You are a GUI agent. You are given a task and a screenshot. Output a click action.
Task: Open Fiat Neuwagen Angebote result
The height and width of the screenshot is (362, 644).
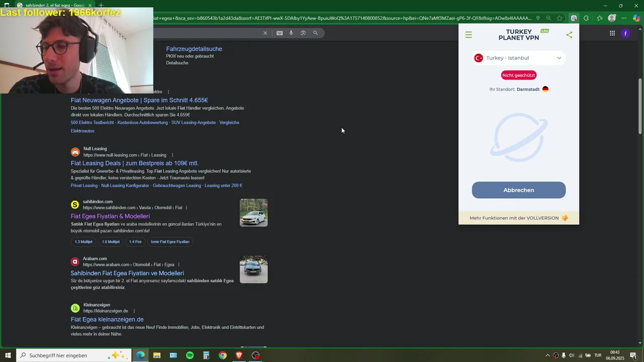point(139,100)
